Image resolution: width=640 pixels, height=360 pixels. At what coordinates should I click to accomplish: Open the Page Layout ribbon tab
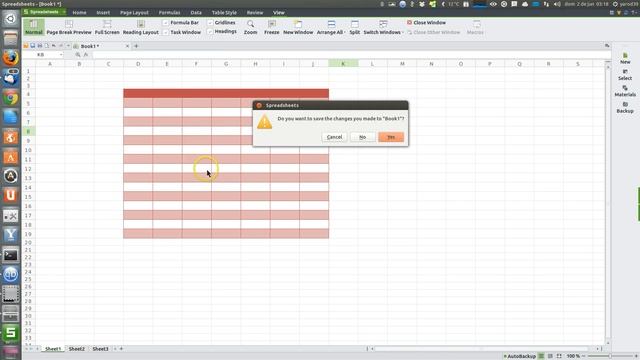click(134, 13)
